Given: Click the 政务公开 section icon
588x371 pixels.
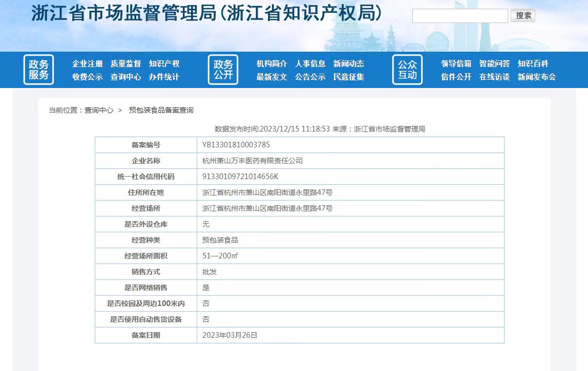Looking at the screenshot, I should (223, 70).
